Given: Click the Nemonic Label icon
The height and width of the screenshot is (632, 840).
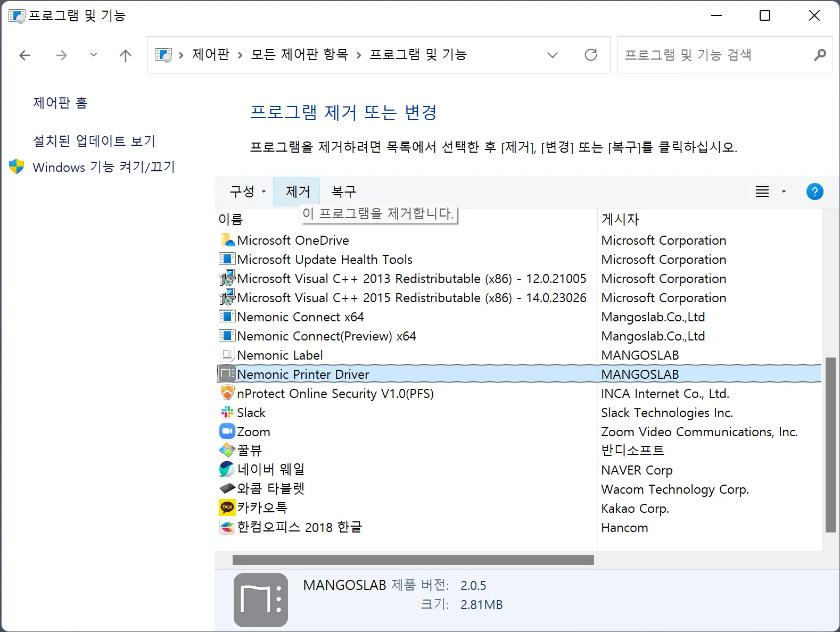Looking at the screenshot, I should pyautogui.click(x=227, y=355).
